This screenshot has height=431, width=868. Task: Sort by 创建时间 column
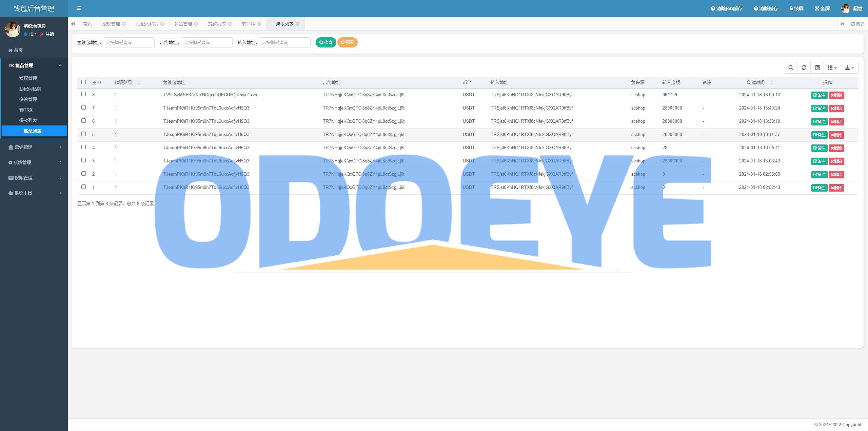point(759,82)
